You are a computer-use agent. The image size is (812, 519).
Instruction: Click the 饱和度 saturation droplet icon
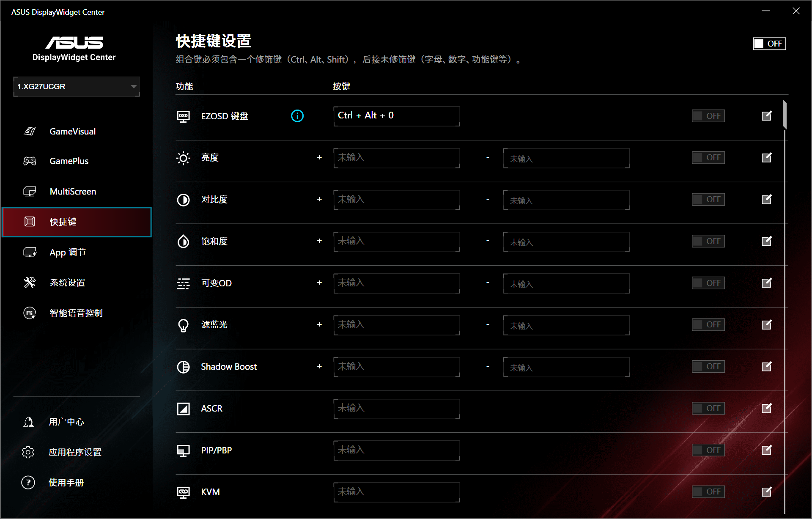click(183, 241)
